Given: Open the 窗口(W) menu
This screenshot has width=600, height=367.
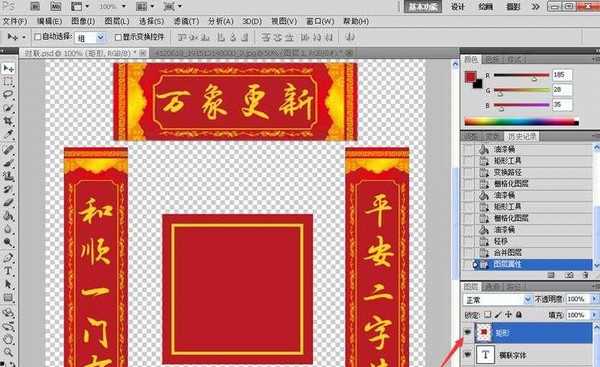Looking at the screenshot, I should coord(320,21).
